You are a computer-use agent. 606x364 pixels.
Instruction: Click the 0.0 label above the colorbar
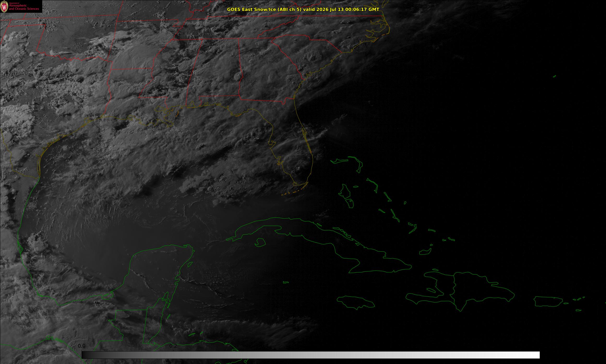81,346
